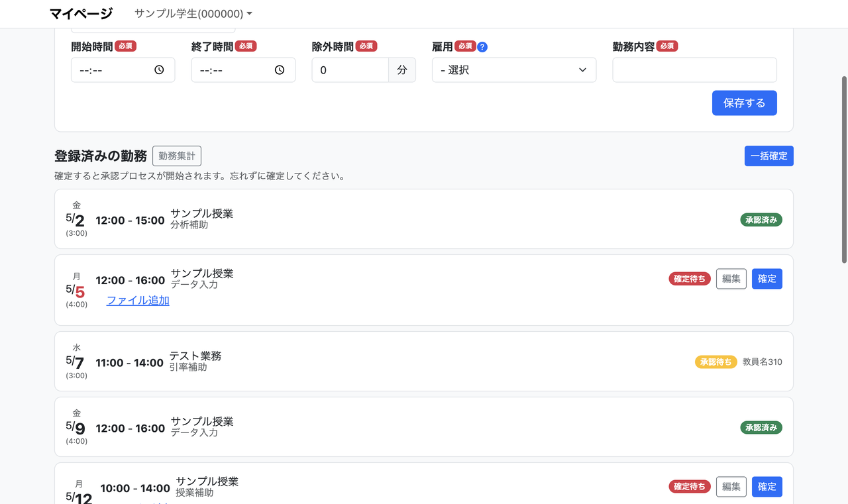Click the 分 unit label beside 除外時間
848x504 pixels.
(x=402, y=70)
